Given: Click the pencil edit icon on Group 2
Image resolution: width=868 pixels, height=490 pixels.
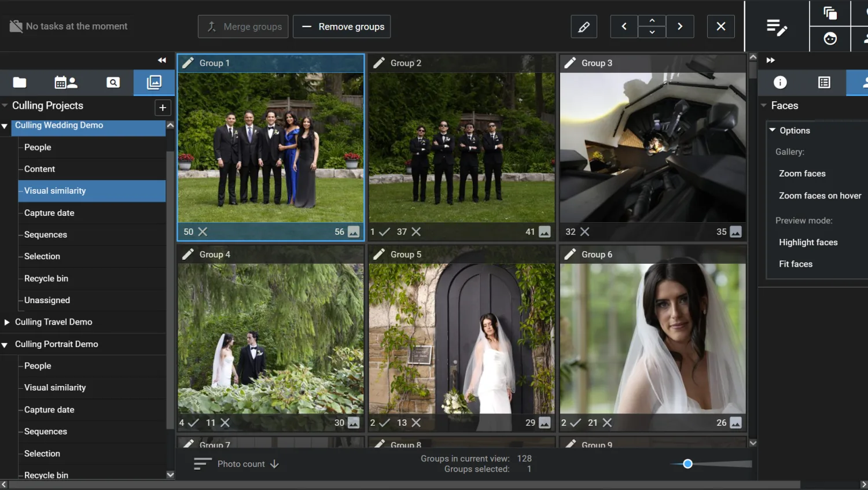Looking at the screenshot, I should click(x=379, y=62).
